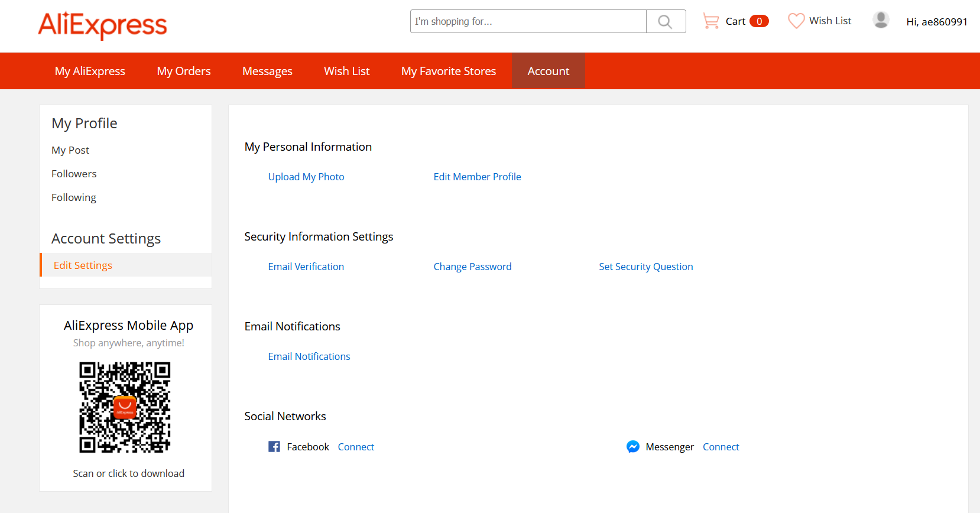Click the Edit Member Profile link
The width and height of the screenshot is (980, 513).
(x=478, y=177)
